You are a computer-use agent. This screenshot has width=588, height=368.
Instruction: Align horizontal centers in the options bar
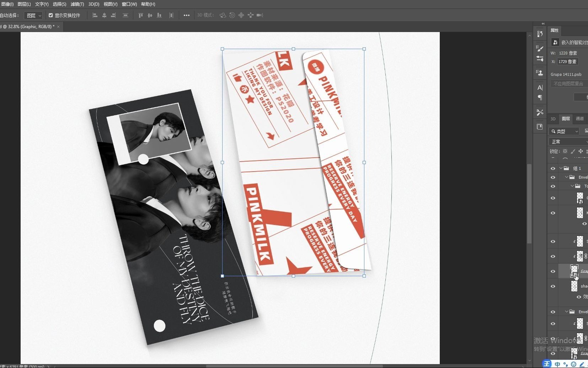[x=104, y=15]
